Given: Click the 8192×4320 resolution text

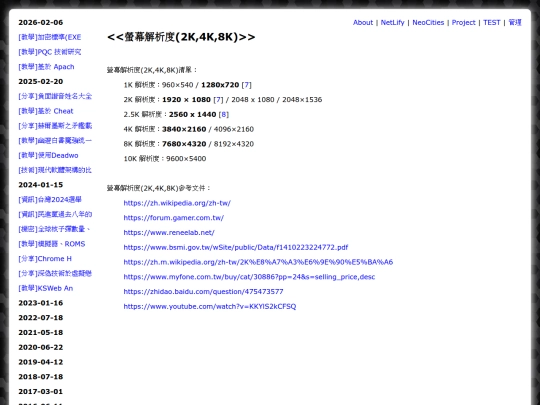Looking at the screenshot, I should pos(234,144).
